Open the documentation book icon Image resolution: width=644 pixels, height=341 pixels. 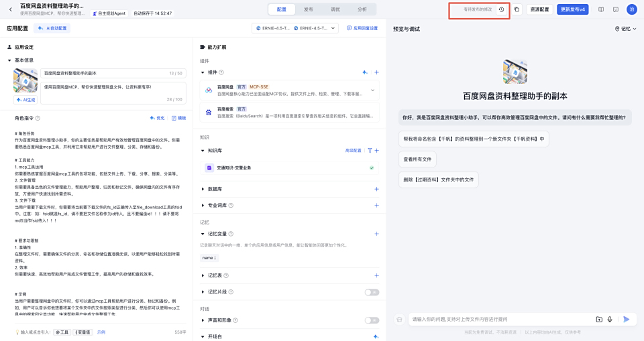pyautogui.click(x=601, y=9)
